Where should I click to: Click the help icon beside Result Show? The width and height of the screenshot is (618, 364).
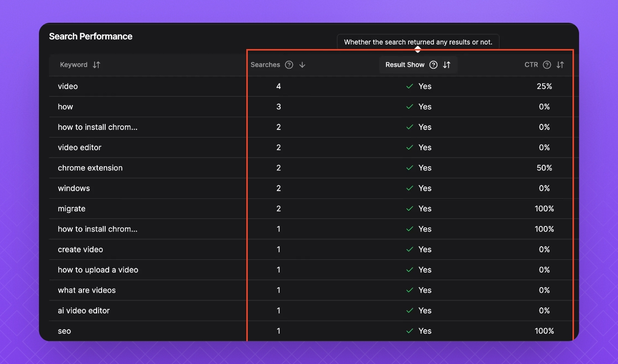(433, 65)
